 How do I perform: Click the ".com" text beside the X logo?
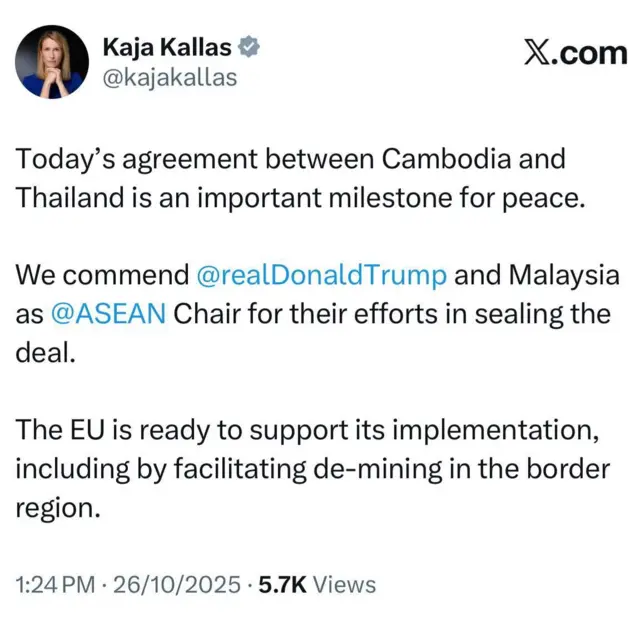click(589, 53)
